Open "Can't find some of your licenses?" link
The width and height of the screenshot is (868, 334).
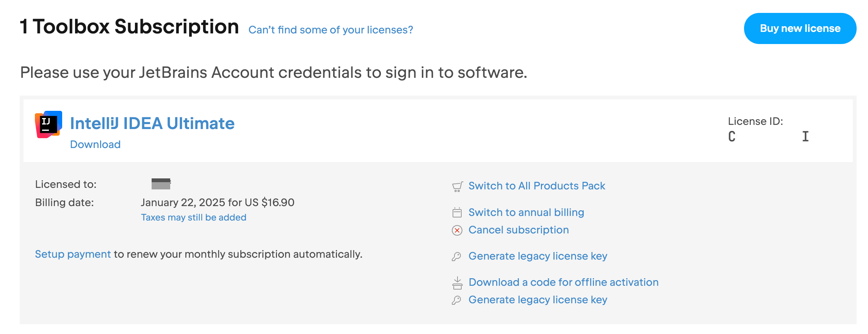tap(331, 30)
